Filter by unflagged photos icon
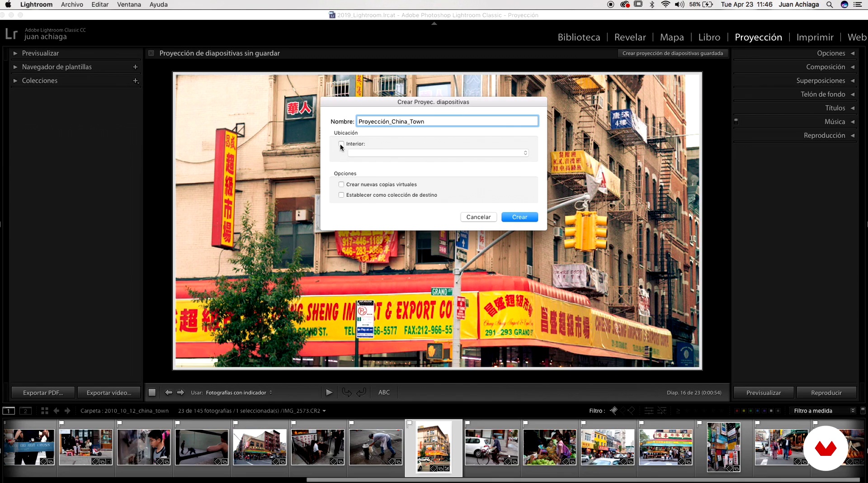 coord(623,411)
